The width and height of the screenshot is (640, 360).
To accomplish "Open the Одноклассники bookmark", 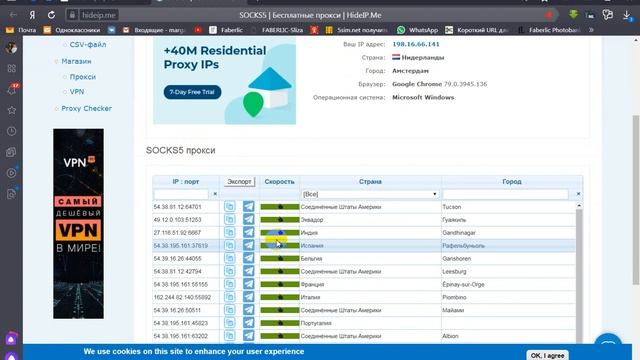I will [72, 30].
